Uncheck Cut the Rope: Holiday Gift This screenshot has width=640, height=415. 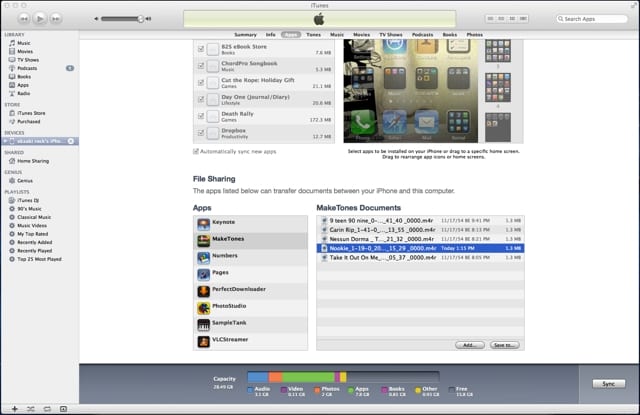(201, 82)
